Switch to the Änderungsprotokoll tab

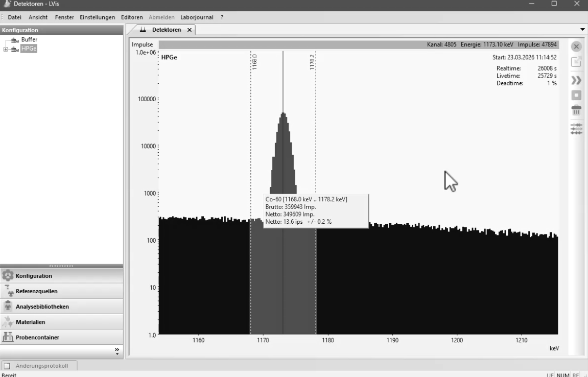click(41, 365)
